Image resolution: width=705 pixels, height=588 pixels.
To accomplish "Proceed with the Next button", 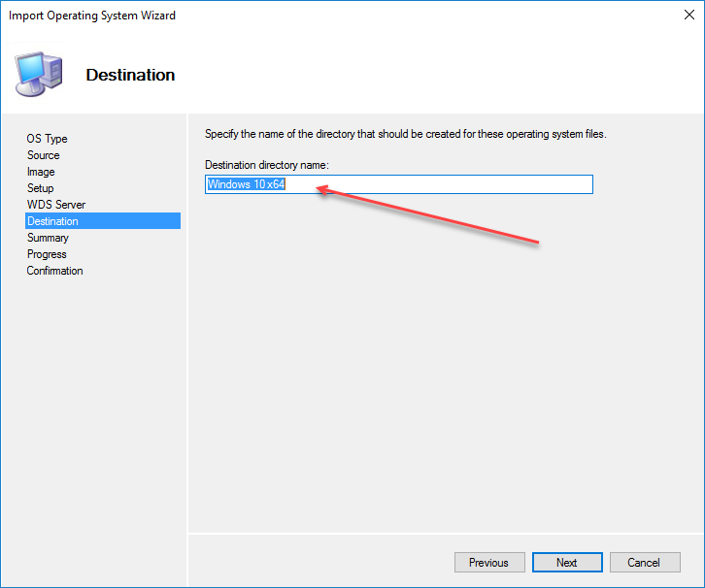I will [x=567, y=563].
